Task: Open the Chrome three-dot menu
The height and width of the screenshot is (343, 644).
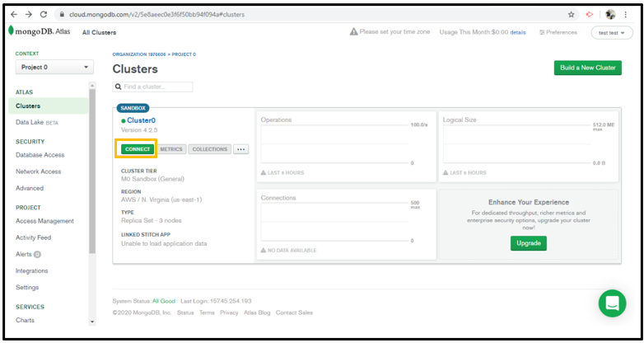Action: coord(629,14)
